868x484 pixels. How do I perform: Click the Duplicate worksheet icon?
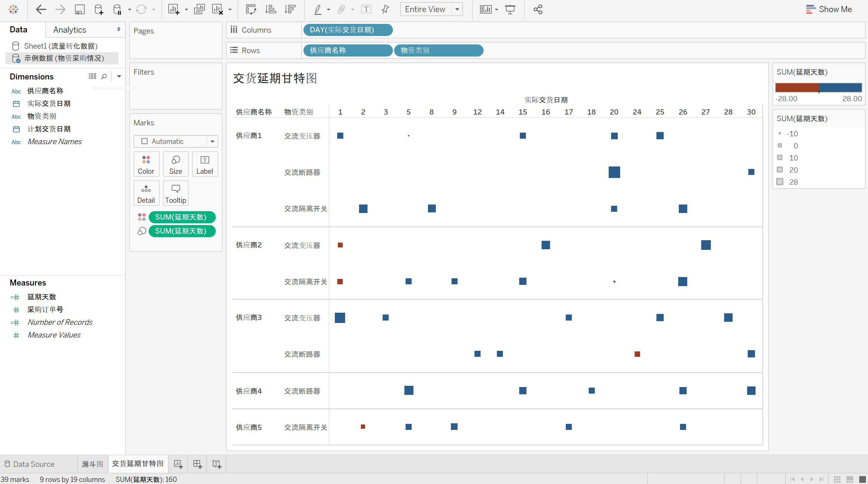[x=199, y=9]
